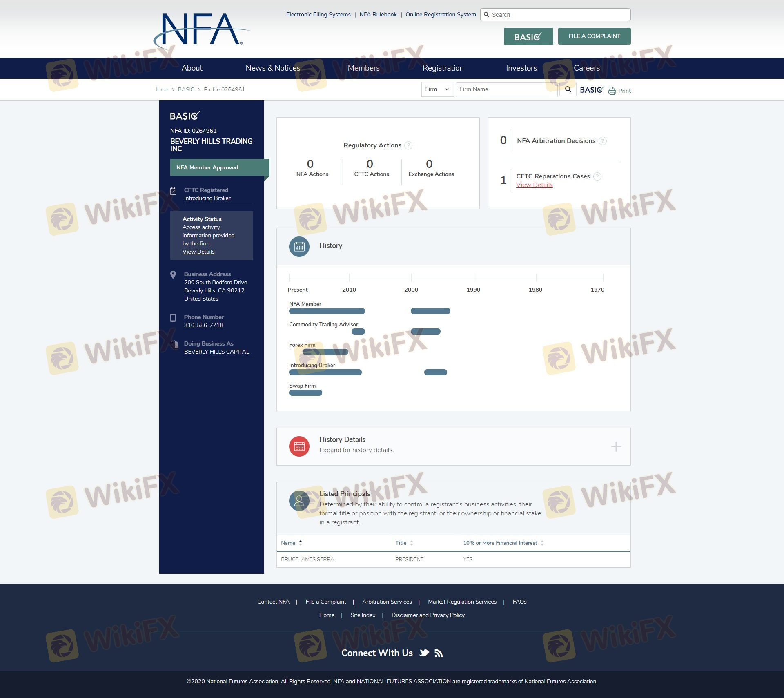Open the Firm search type dropdown
Viewport: 784px width, 698px height.
coord(437,89)
